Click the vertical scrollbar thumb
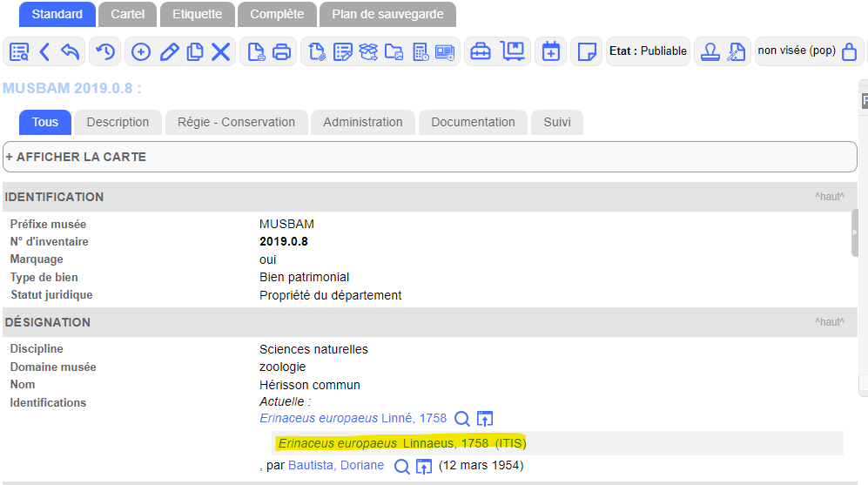Screen dimensions: 868x485 pos(855,232)
